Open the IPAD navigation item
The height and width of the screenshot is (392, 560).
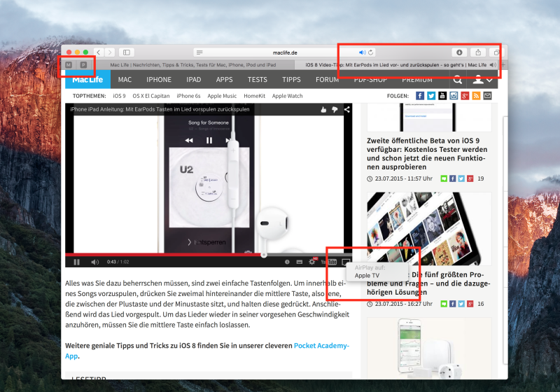tap(194, 80)
